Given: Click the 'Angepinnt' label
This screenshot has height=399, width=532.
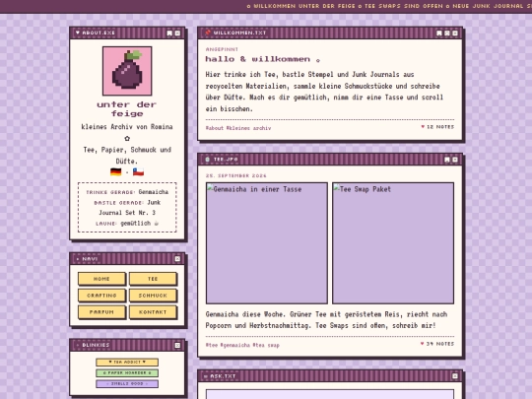Looking at the screenshot, I should (222, 49).
